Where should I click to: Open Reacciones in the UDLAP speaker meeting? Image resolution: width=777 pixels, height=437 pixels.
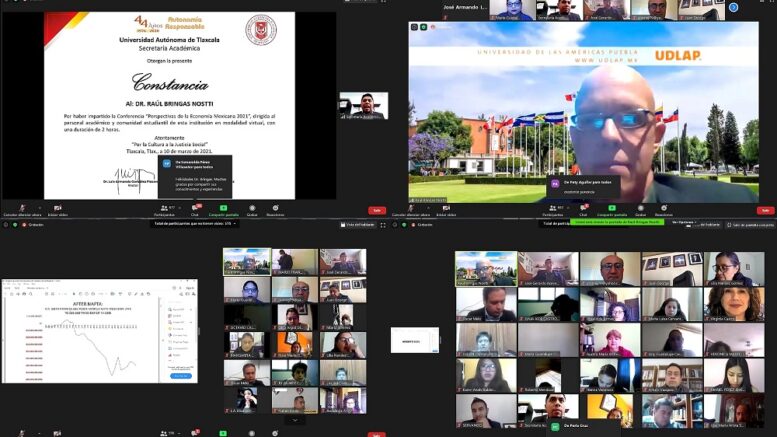click(663, 209)
